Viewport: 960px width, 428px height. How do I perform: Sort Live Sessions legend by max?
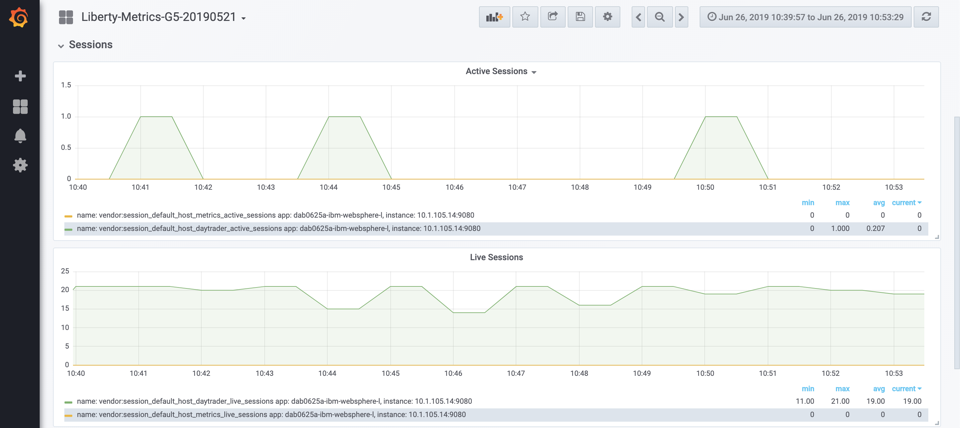coord(843,389)
